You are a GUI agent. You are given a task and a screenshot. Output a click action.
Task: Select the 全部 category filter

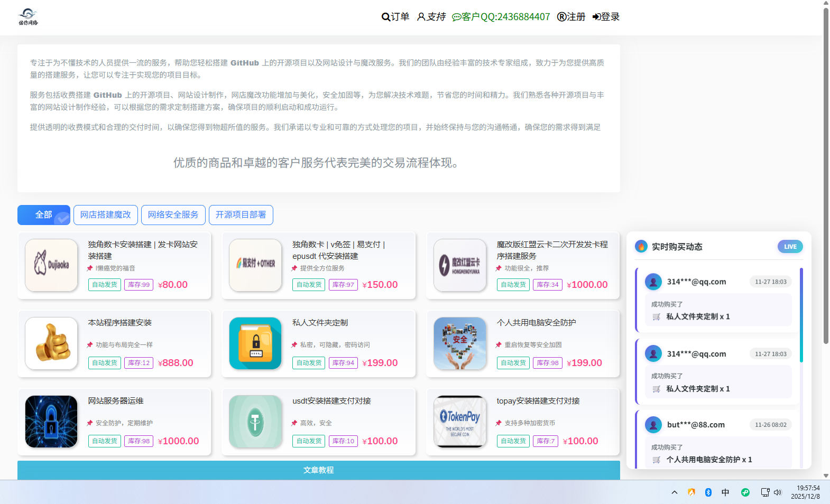pyautogui.click(x=43, y=215)
